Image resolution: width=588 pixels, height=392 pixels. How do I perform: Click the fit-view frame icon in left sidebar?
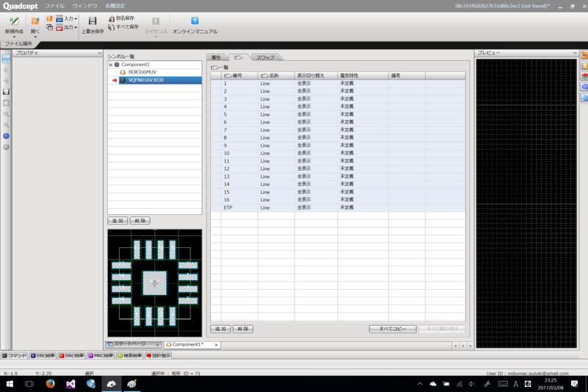click(6, 103)
